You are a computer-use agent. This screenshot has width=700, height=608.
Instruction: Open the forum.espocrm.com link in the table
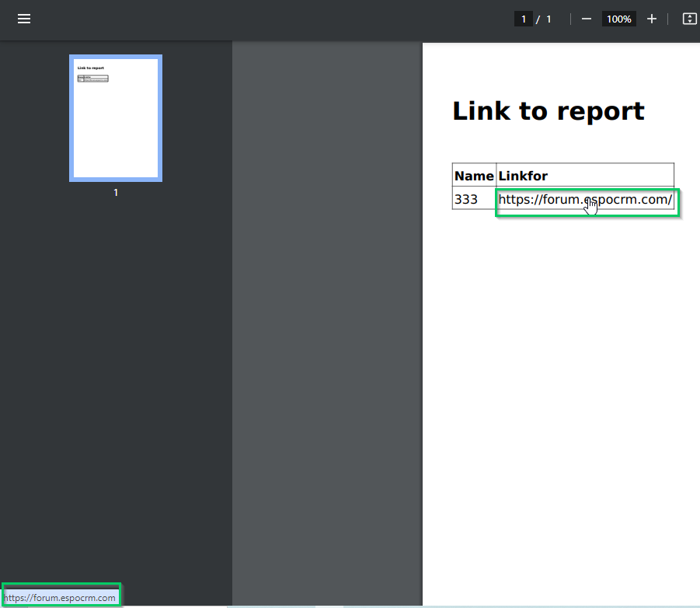(x=584, y=200)
